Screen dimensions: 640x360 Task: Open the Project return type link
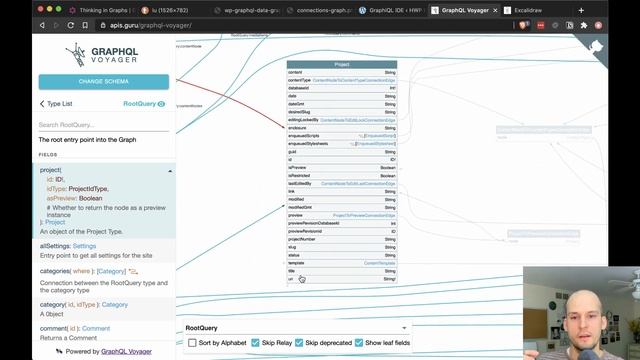(55, 222)
